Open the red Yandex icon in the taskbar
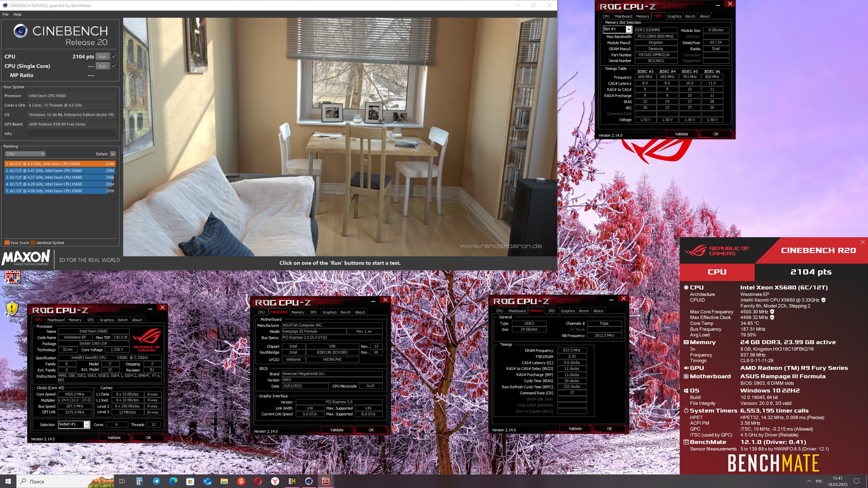The height and width of the screenshot is (488, 868). [x=241, y=481]
